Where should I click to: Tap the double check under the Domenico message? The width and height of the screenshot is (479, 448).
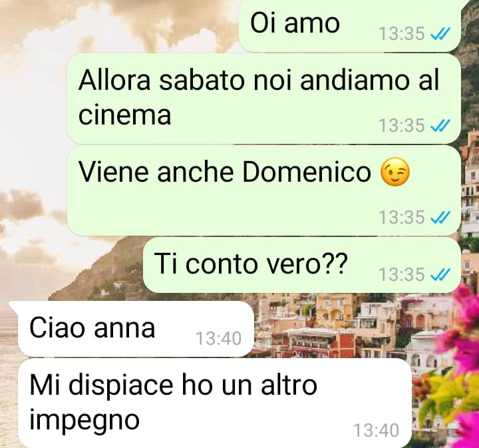click(440, 217)
